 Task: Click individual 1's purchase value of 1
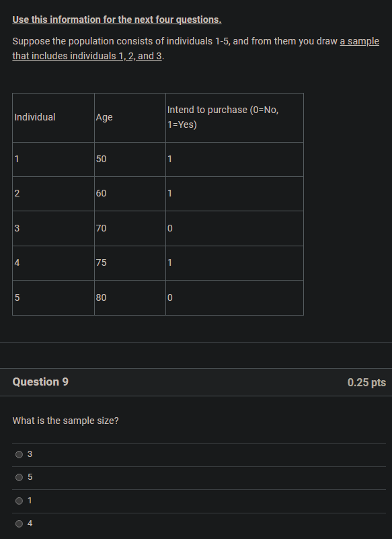[168, 159]
